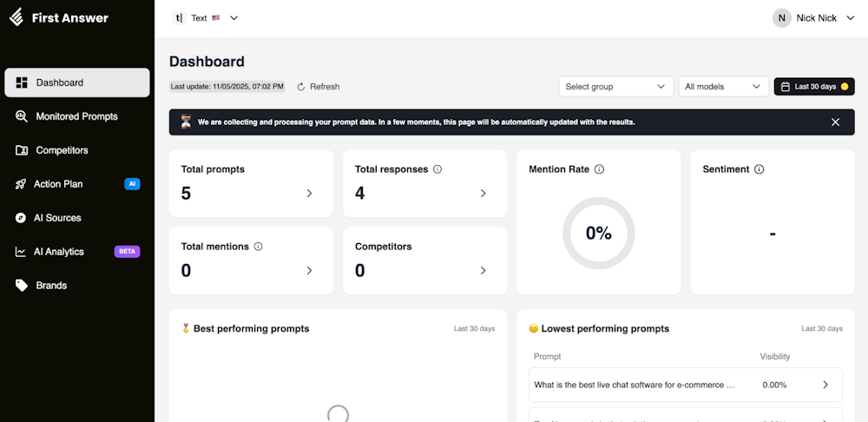
Task: Click the Total responses info icon
Action: coord(437,169)
